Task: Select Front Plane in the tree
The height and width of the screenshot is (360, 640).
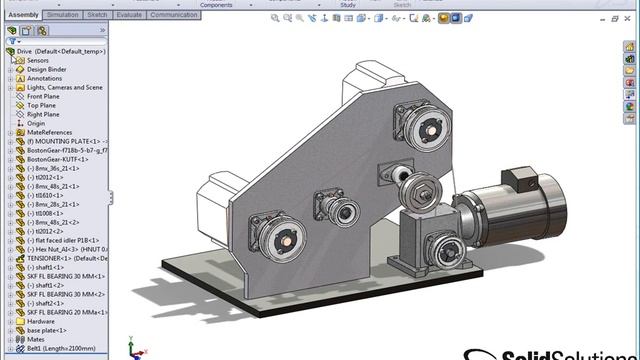Action: point(43,96)
